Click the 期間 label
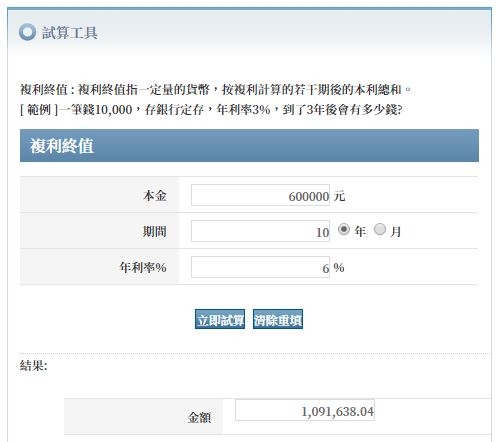This screenshot has height=442, width=504. point(155,231)
